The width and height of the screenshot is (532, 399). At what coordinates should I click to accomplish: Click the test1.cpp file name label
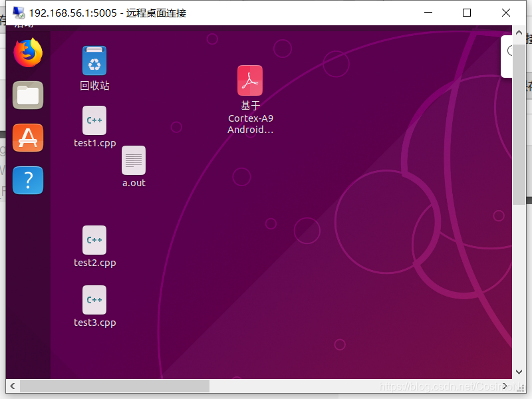(95, 143)
